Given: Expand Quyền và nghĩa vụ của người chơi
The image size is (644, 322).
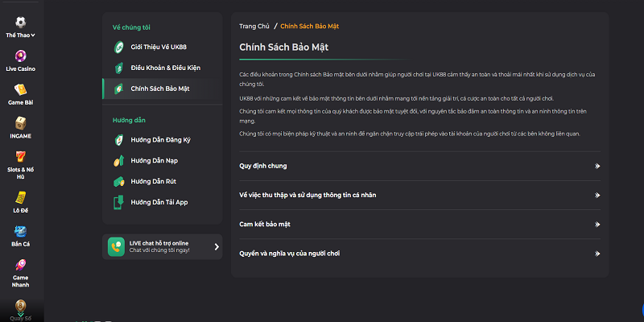Looking at the screenshot, I should click(x=418, y=254).
